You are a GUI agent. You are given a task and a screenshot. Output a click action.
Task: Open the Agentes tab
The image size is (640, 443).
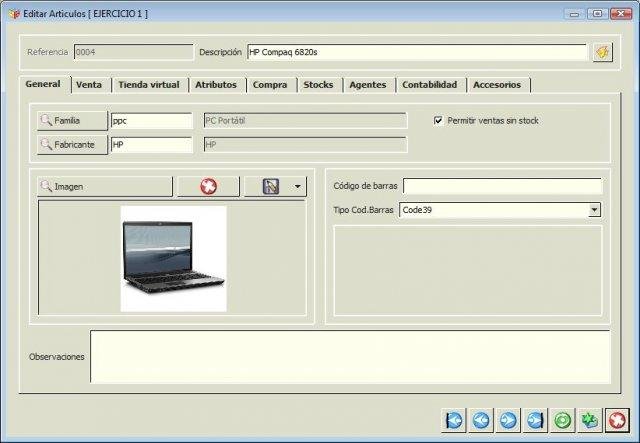368,85
